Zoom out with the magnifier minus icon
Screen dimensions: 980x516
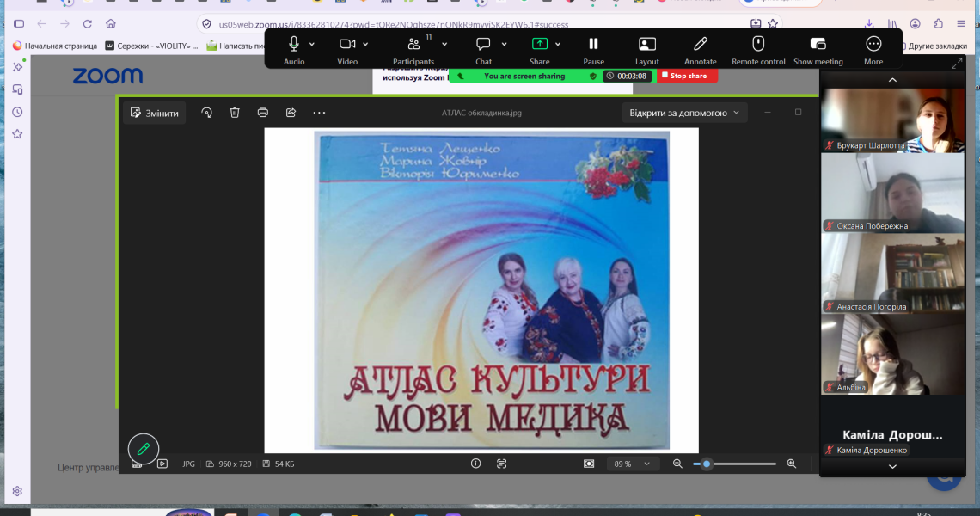tap(677, 464)
